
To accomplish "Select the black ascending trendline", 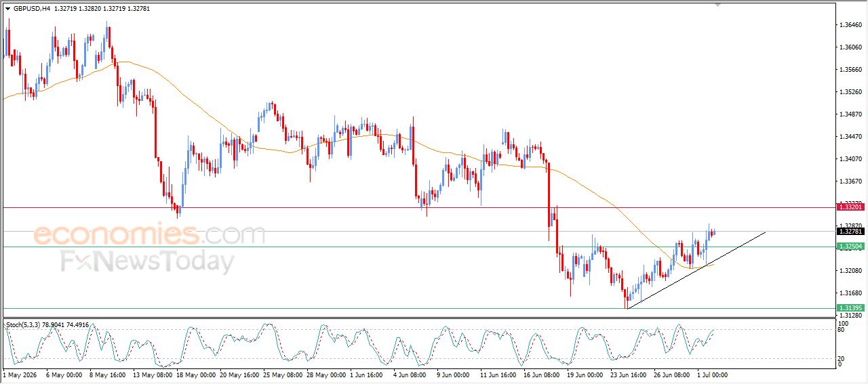I will click(x=696, y=270).
